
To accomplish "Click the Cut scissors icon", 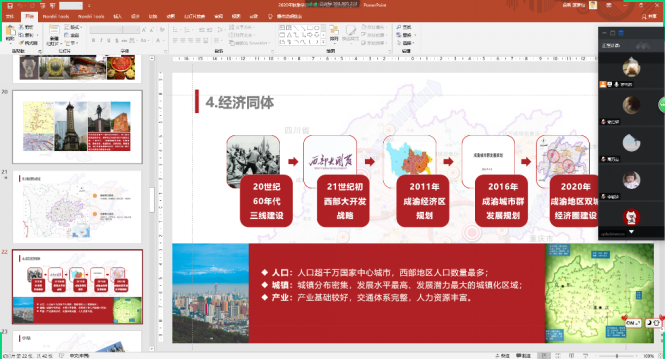I will coord(21,27).
